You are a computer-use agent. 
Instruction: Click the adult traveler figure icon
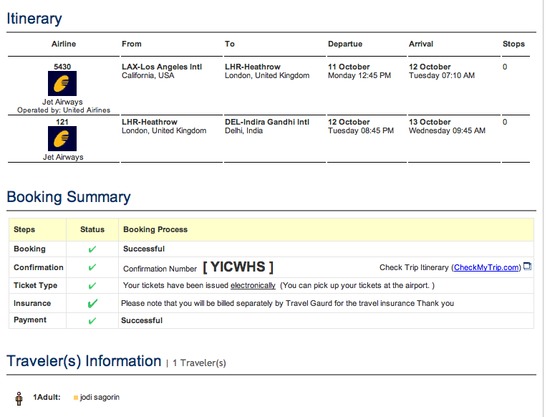[x=19, y=398]
